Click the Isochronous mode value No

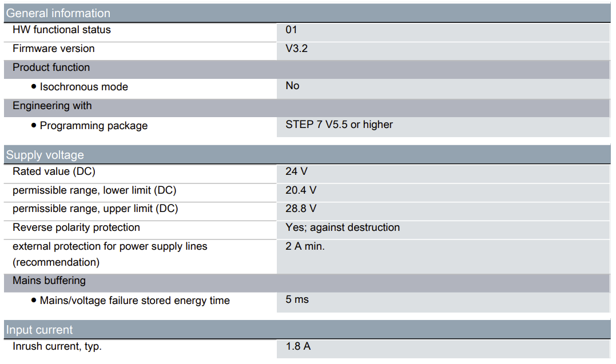coord(292,86)
